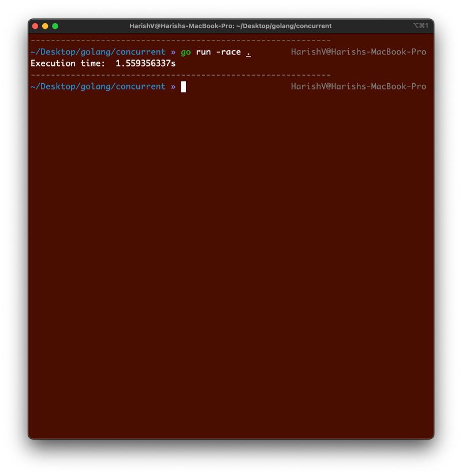
Task: Click the » symbol before 'go'
Action: coord(173,52)
